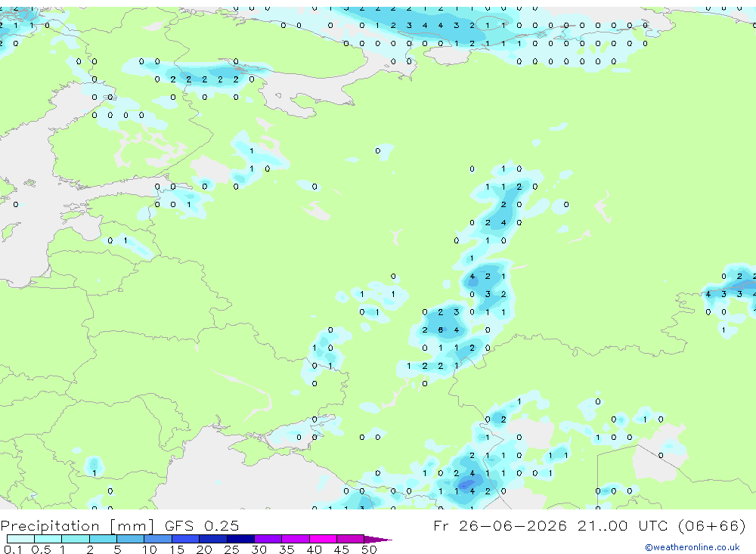Viewport: 756px width, 554px height.
Task: Click the 20–25 mm dark blue legend box
Action: click(x=213, y=539)
